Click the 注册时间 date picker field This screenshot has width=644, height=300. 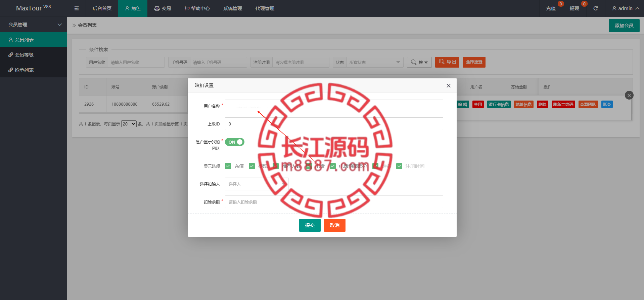(301, 62)
